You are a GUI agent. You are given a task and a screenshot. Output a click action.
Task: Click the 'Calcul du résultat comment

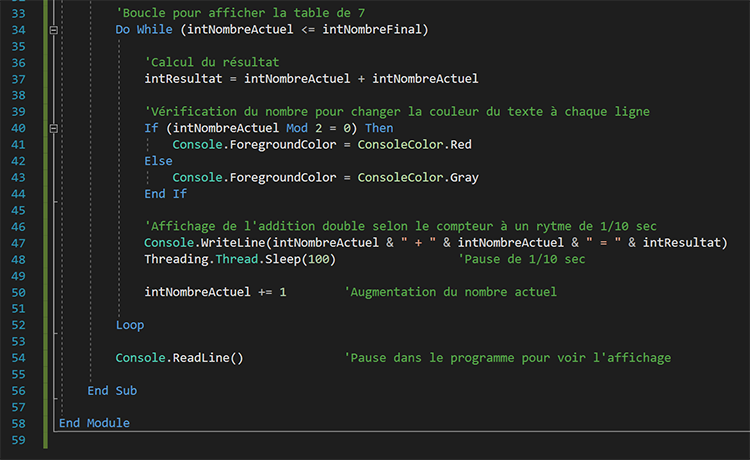pyautogui.click(x=212, y=62)
